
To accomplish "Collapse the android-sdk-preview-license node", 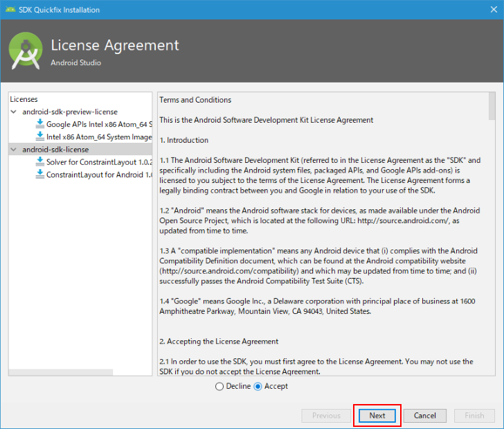I will [x=14, y=112].
